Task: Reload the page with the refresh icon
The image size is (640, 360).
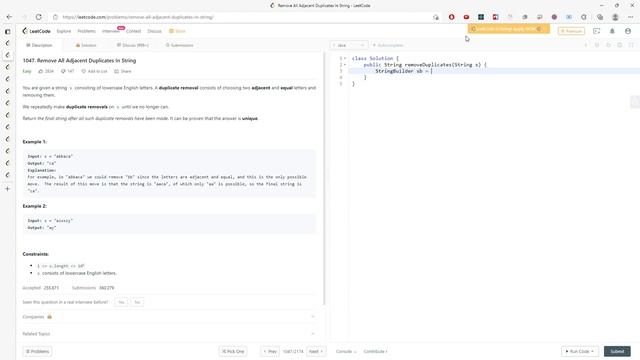Action: tap(38, 17)
